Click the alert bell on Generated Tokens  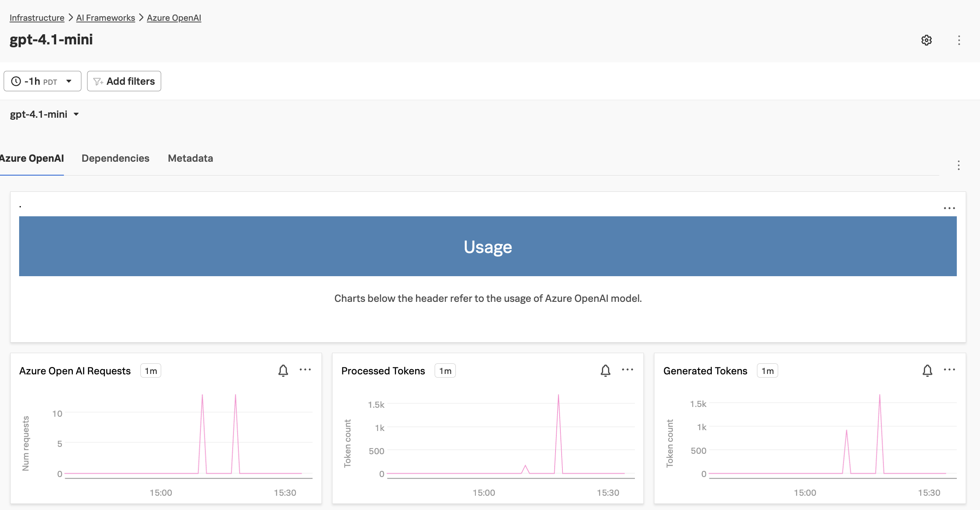927,371
